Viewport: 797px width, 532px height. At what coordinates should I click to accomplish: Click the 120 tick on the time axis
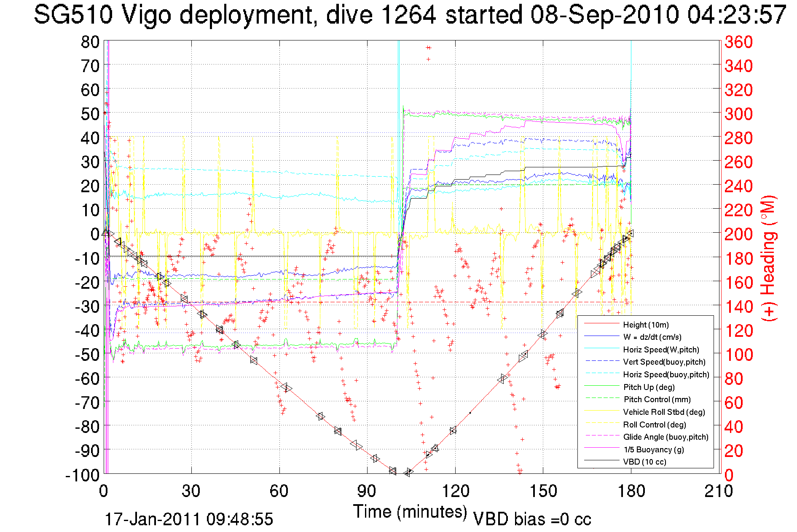click(x=455, y=491)
